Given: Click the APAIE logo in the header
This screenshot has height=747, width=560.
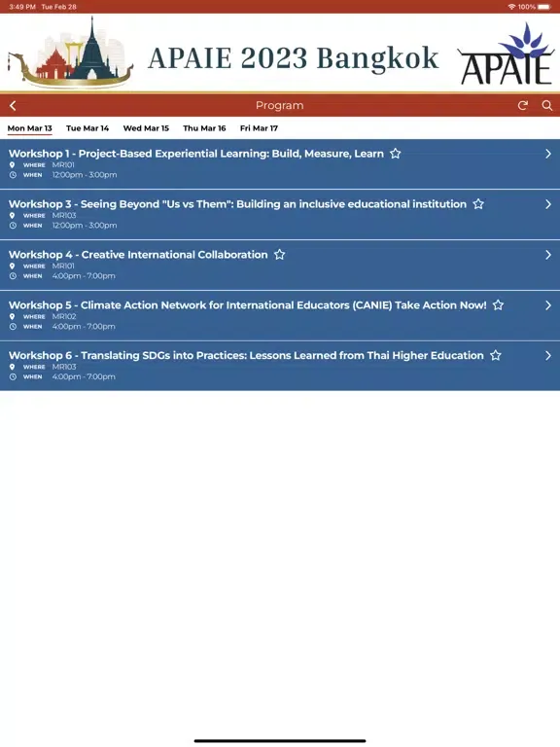Looking at the screenshot, I should (507, 53).
